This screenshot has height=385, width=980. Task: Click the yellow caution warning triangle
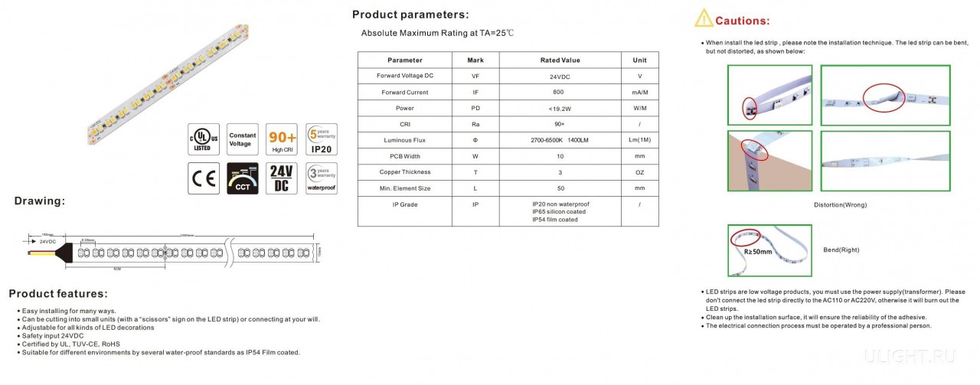tap(703, 19)
